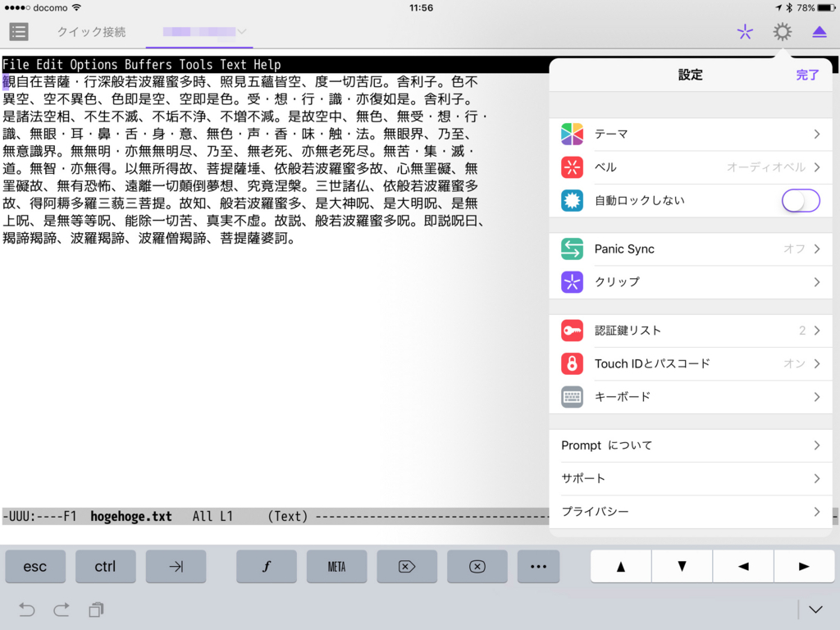Tap the META key
The width and height of the screenshot is (840, 630).
point(336,566)
